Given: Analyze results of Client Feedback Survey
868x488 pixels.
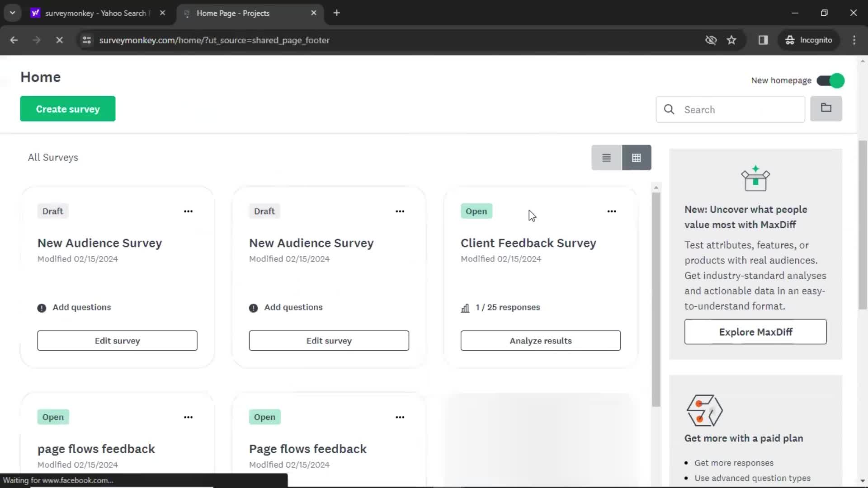Looking at the screenshot, I should [x=540, y=341].
